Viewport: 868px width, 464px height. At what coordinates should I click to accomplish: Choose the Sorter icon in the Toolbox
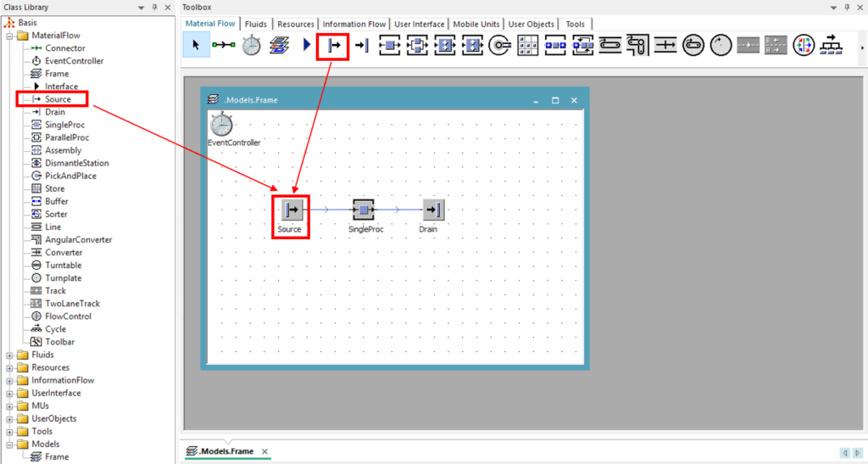pyautogui.click(x=583, y=46)
